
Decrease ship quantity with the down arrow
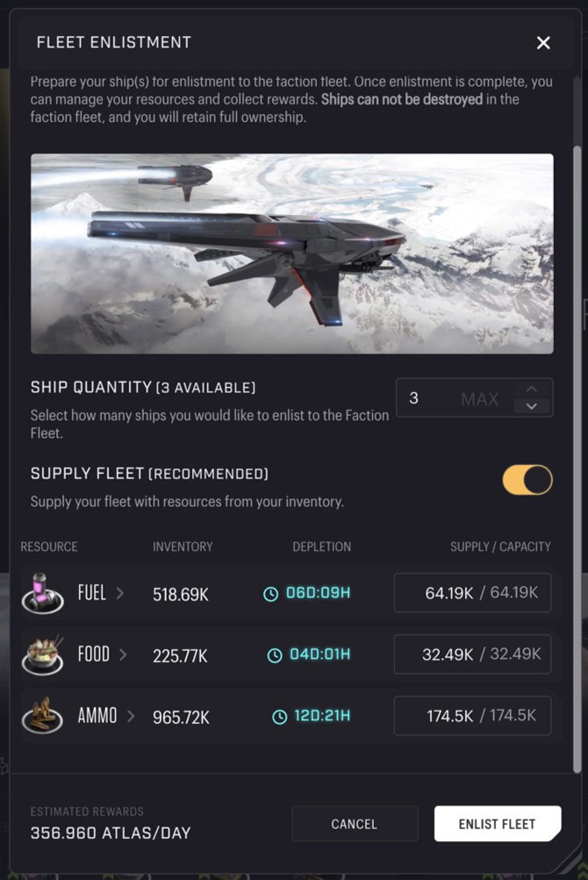click(x=531, y=405)
